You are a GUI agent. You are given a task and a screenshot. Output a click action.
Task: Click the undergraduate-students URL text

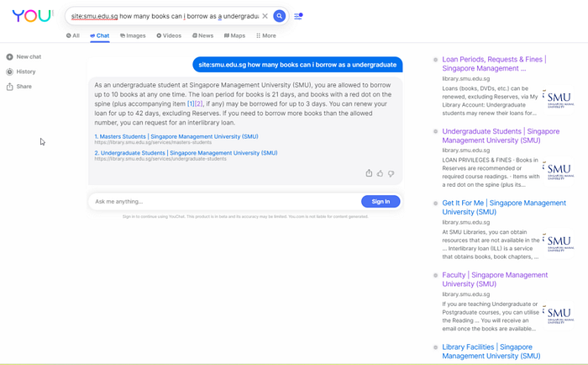click(x=160, y=159)
